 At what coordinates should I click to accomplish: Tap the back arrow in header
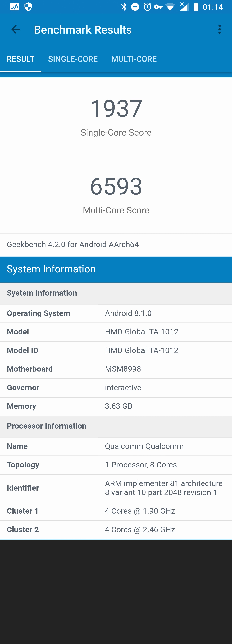click(x=16, y=29)
